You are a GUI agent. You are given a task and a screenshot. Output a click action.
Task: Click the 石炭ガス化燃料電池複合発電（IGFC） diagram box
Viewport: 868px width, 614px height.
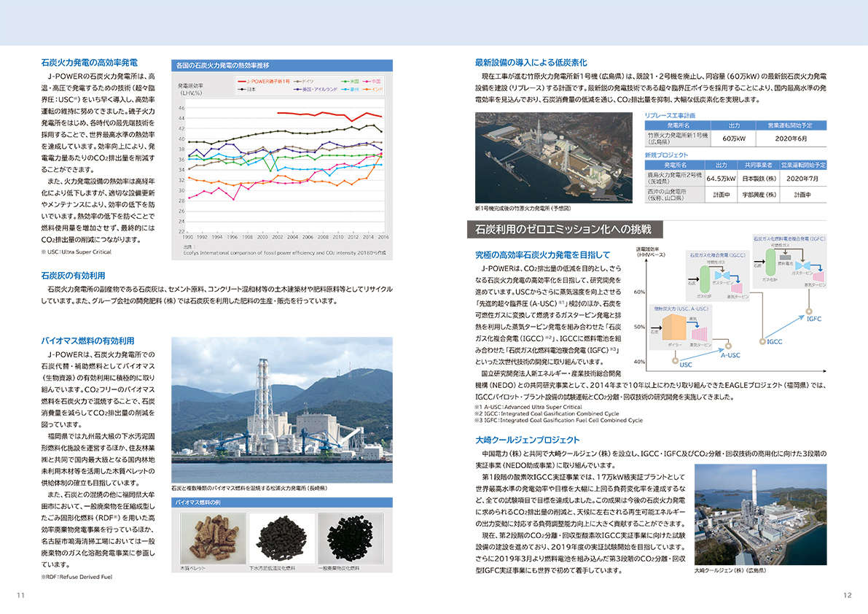[x=789, y=261]
